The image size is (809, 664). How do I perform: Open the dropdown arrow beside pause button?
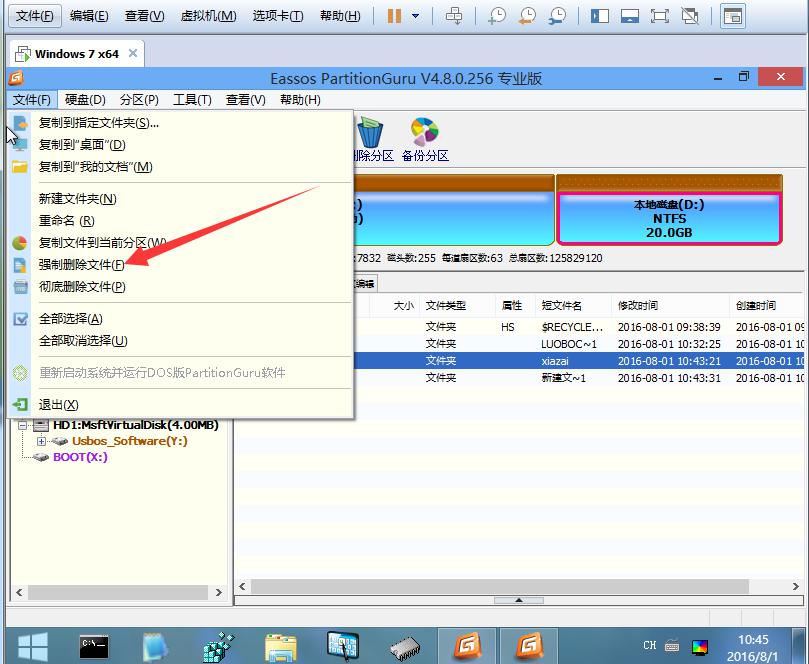(416, 16)
